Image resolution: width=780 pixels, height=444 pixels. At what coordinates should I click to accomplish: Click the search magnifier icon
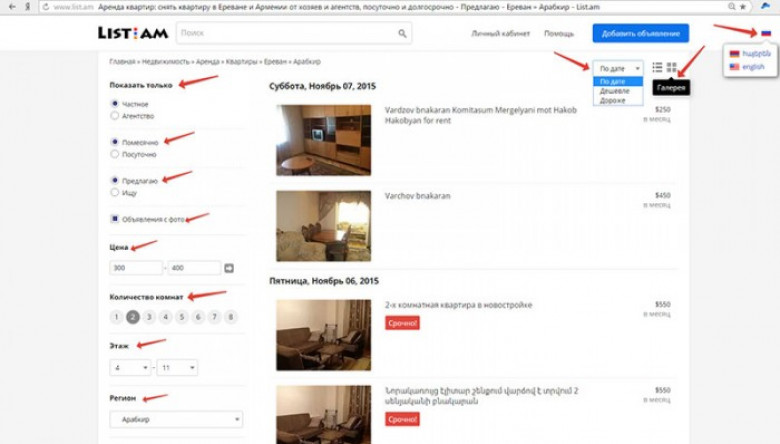(403, 34)
